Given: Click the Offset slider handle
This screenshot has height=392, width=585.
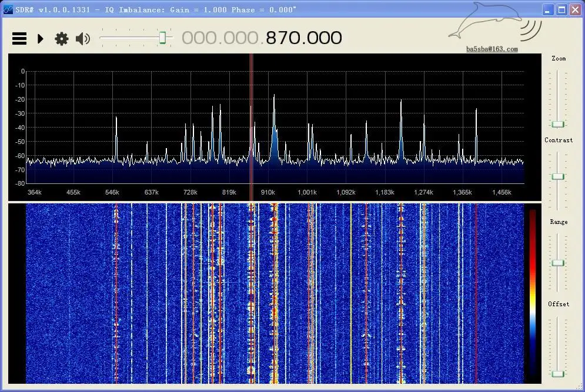Looking at the screenshot, I should pyautogui.click(x=557, y=374).
